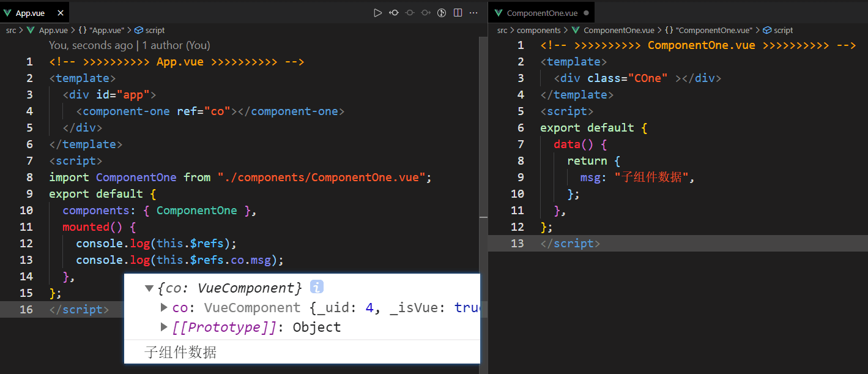Run the code with the play icon
The image size is (868, 374).
click(378, 12)
